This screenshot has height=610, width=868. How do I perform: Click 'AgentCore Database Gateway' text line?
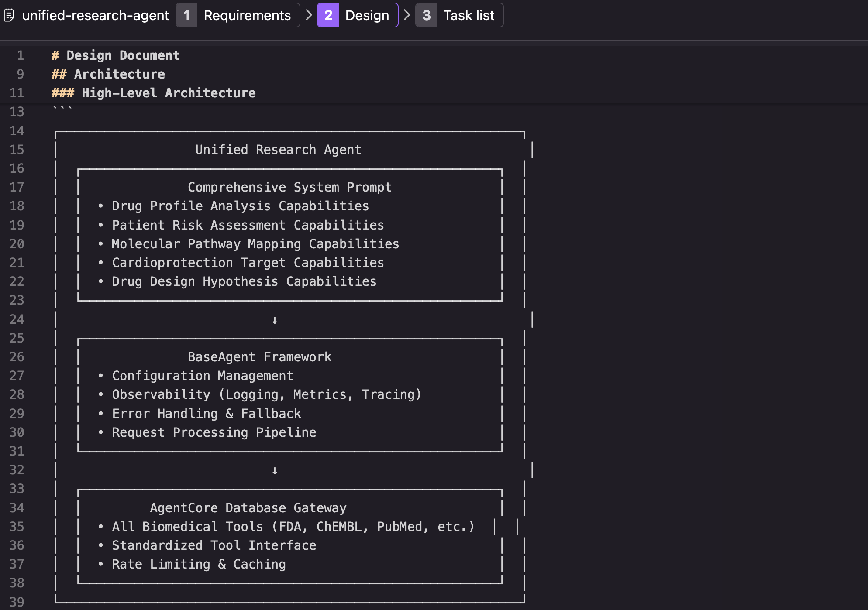248,508
